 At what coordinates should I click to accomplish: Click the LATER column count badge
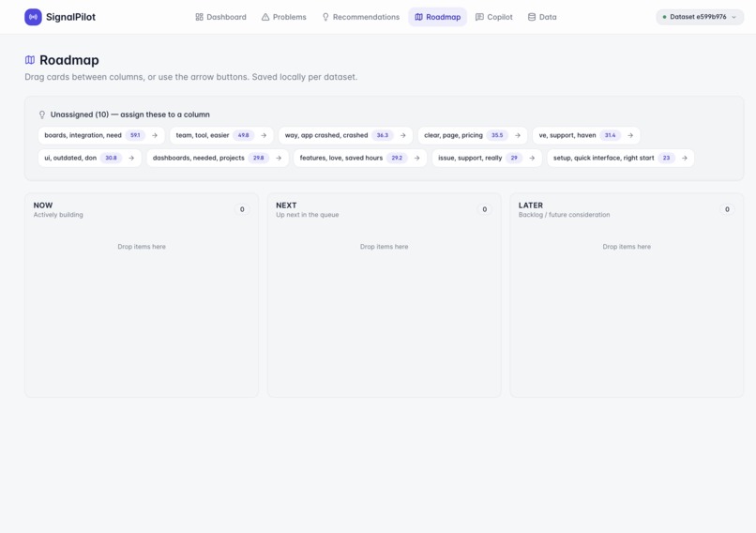pos(727,209)
